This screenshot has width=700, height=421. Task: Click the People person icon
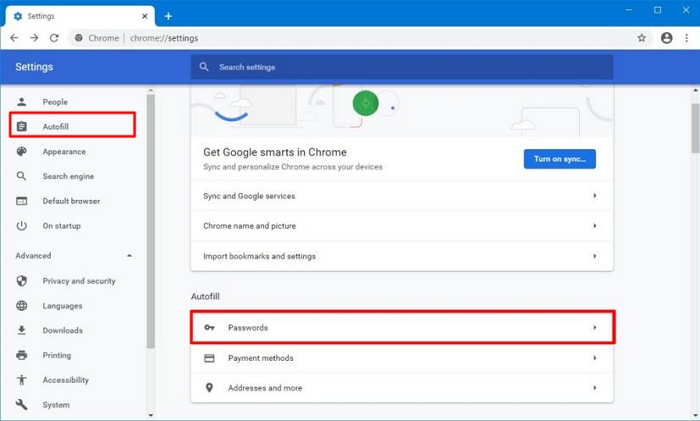click(x=21, y=102)
